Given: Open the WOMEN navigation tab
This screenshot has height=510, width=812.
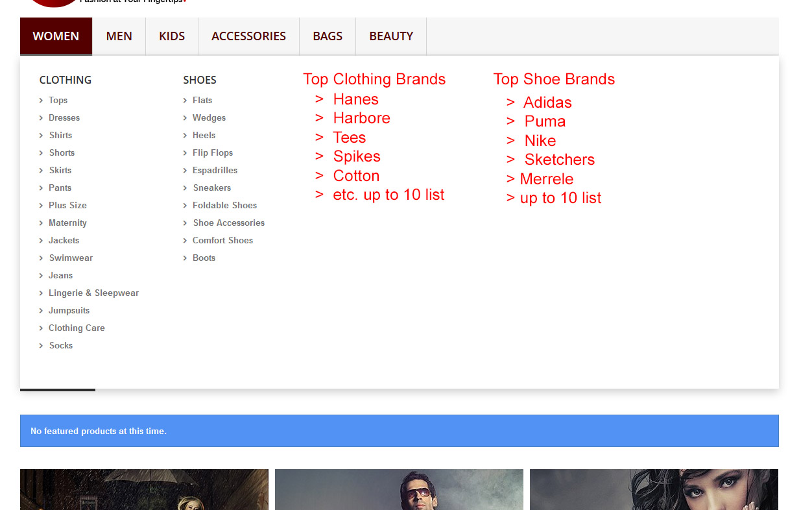Looking at the screenshot, I should pyautogui.click(x=56, y=36).
